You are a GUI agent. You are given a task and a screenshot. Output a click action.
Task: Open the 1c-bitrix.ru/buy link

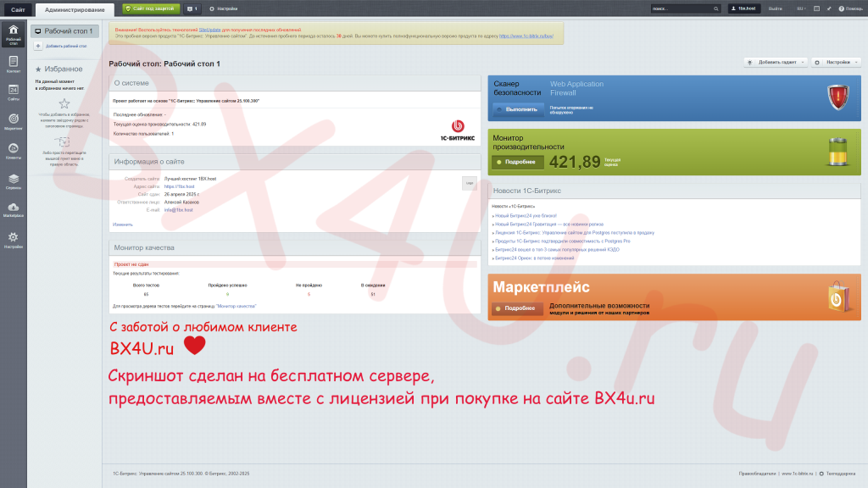tap(526, 36)
